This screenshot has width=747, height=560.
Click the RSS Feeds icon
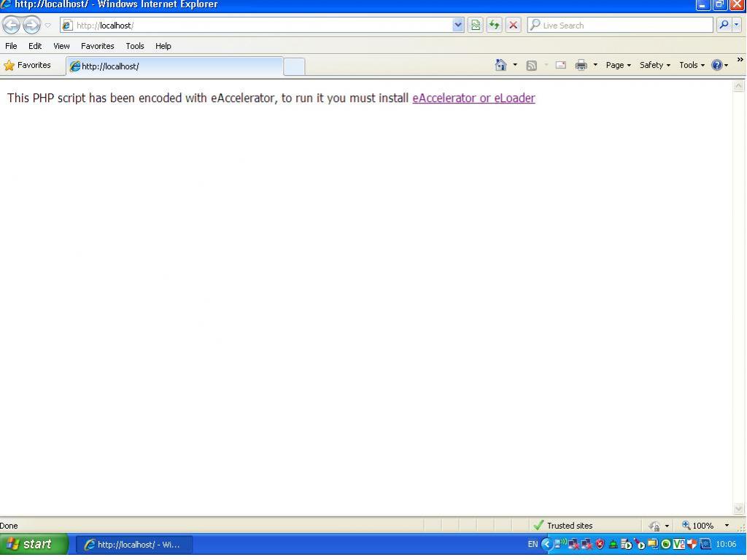tap(533, 65)
